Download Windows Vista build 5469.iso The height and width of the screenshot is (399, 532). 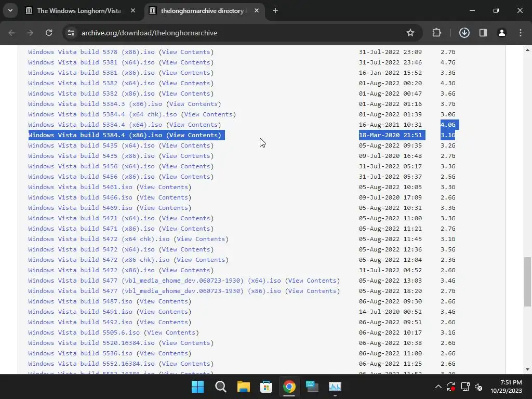click(x=80, y=208)
